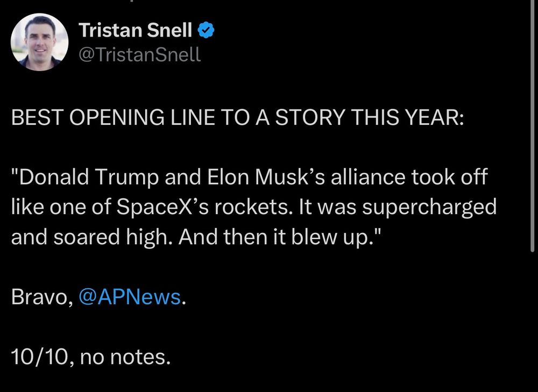Image resolution: width=538 pixels, height=392 pixels.
Task: Click the vertical scrollbar on the right edge
Action: click(532, 124)
